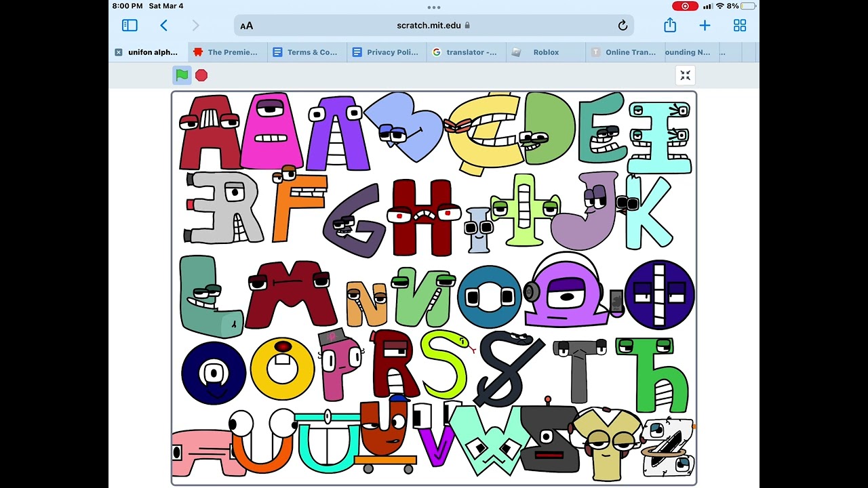Viewport: 868px width, 488px height.
Task: Click the green letter D character
Action: point(548,130)
